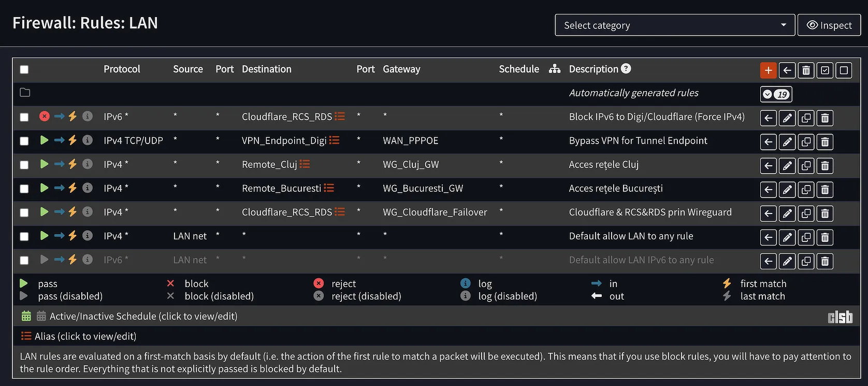The height and width of the screenshot is (386, 868).
Task: Disable the Acces rețele București pass rule
Action: 44,188
